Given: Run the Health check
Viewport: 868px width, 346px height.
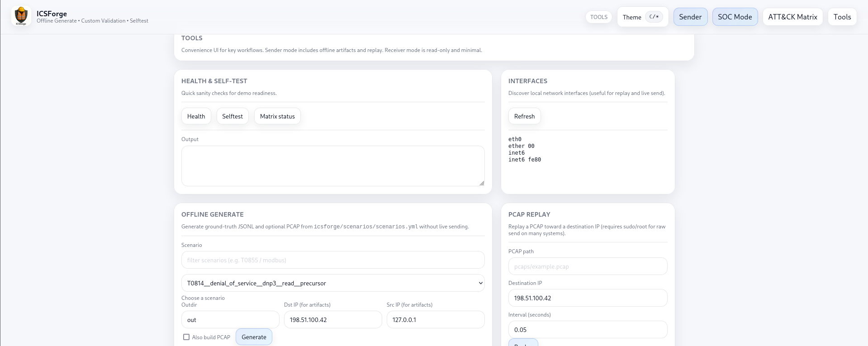Looking at the screenshot, I should coord(196,116).
